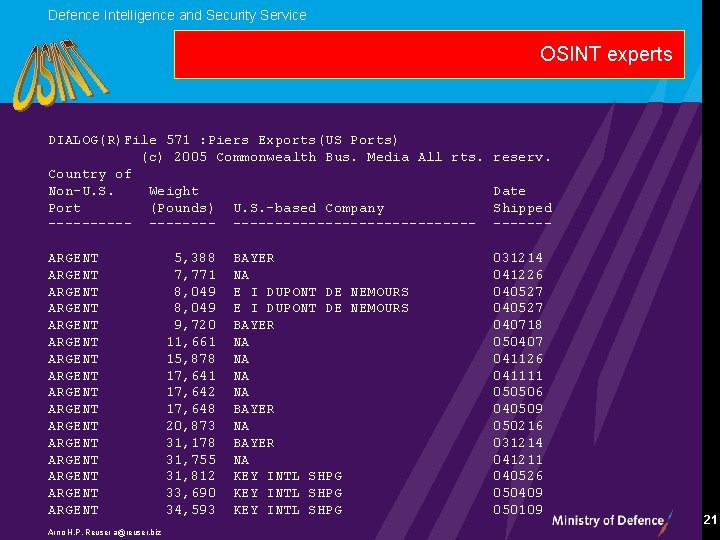Select date shipped 041211
Viewport: 720px width, 540px height.
(518, 460)
